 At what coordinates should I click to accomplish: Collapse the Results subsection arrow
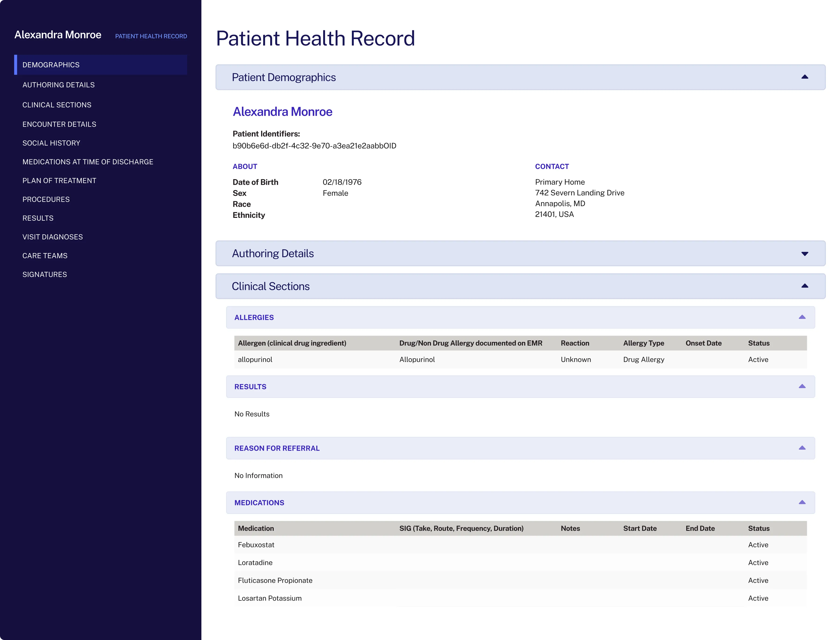click(801, 387)
